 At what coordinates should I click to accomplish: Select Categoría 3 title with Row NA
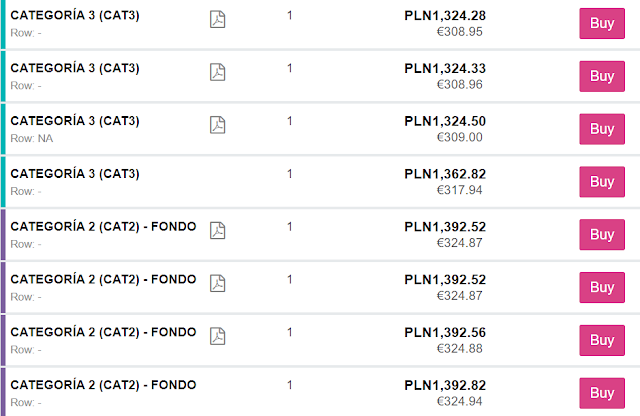pos(75,121)
